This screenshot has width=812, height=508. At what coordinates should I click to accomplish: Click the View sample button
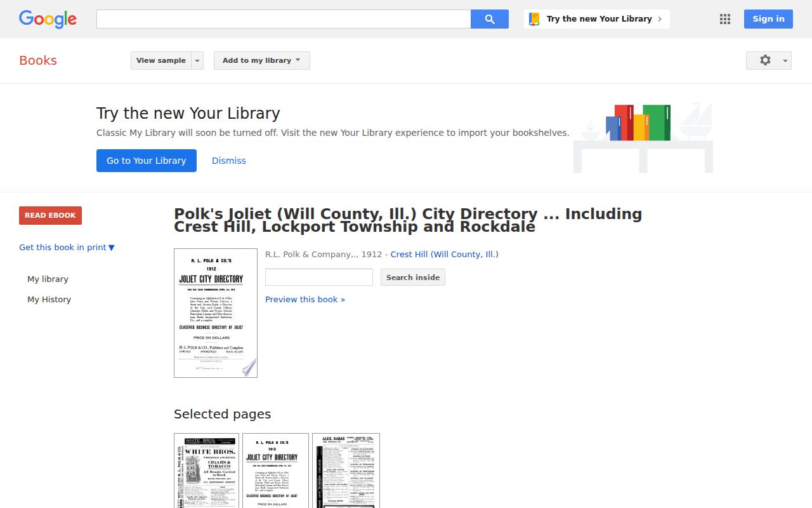point(161,60)
